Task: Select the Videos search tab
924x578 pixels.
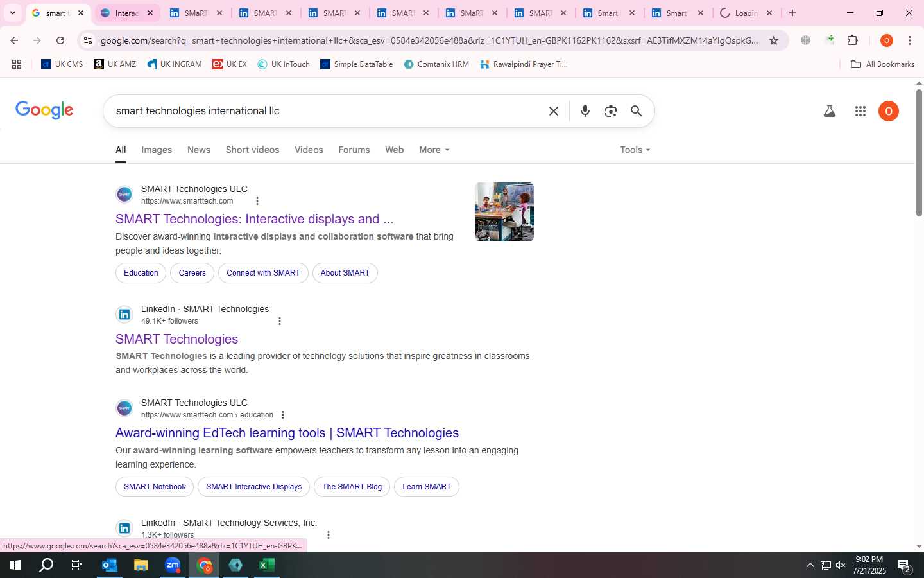Action: tap(309, 150)
